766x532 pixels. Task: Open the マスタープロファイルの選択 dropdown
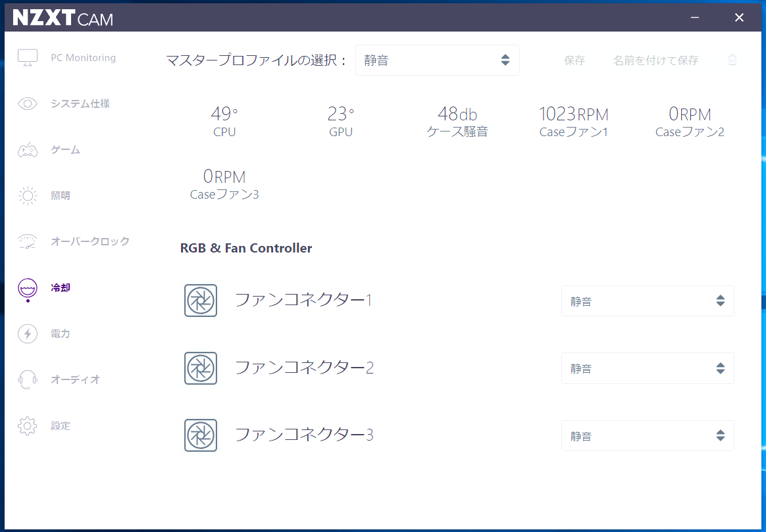point(437,60)
